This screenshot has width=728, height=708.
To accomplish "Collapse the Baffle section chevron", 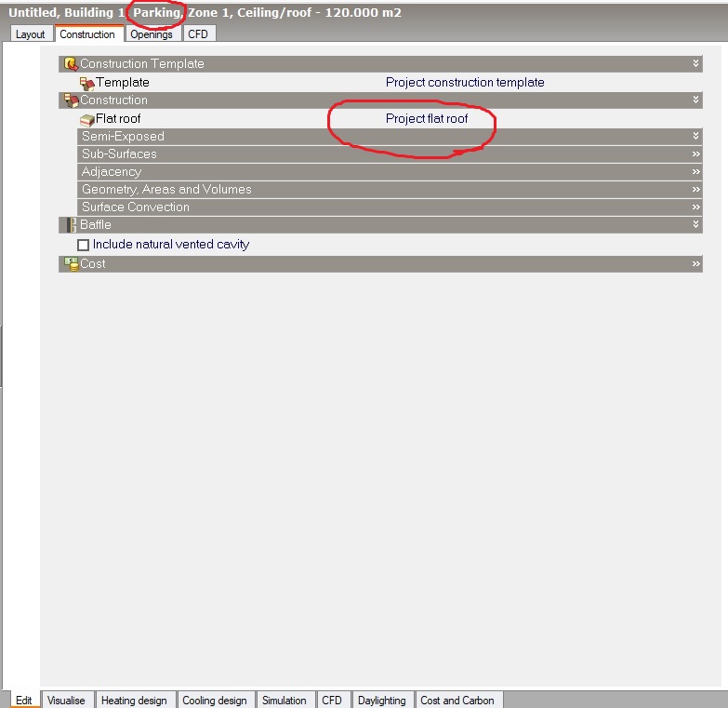I will [x=695, y=224].
